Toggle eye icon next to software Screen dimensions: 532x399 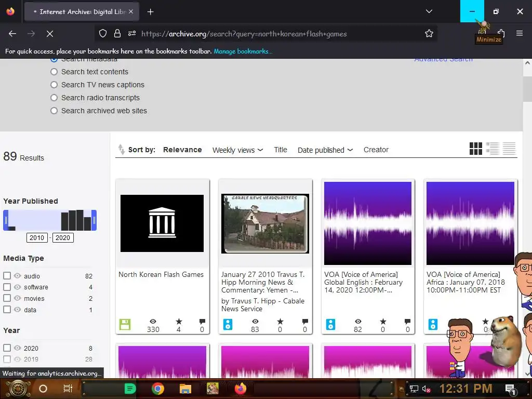click(x=17, y=287)
